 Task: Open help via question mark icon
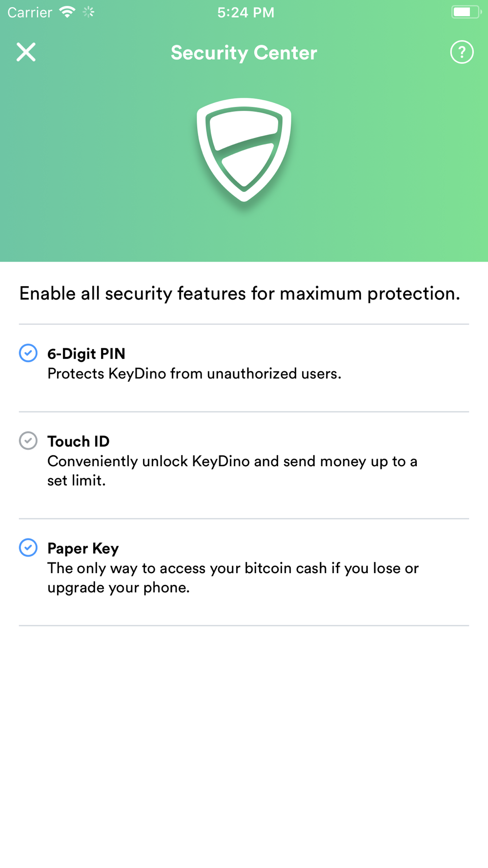click(x=462, y=52)
